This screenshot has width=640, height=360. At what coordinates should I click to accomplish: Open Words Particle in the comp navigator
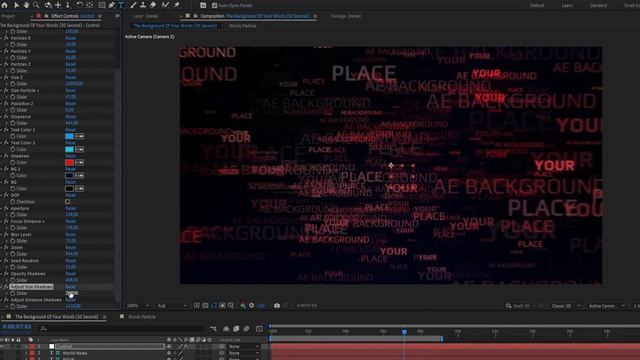(x=242, y=26)
